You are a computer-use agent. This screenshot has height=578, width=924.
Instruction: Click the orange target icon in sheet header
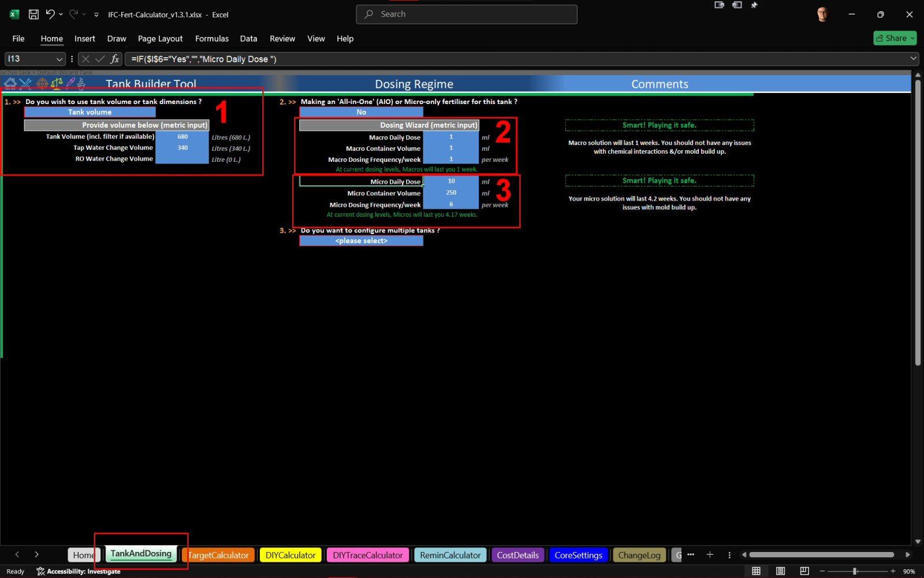coord(42,84)
